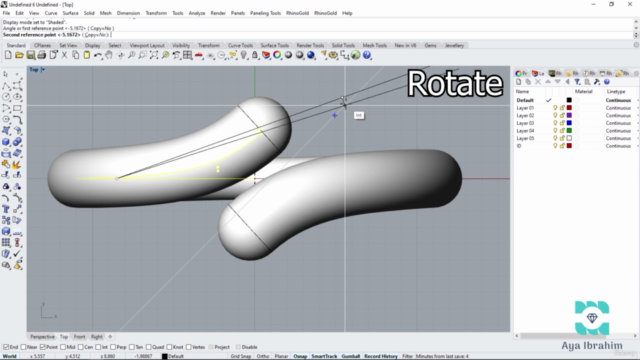Click Layer 02 purple color swatch
Image resolution: width=640 pixels, height=360 pixels.
coord(569,116)
